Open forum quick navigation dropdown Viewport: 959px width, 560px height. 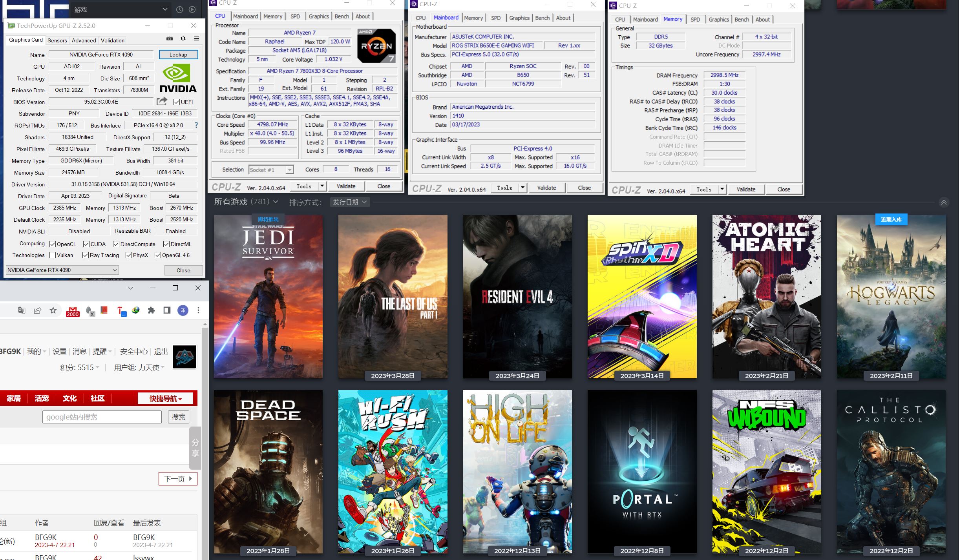[x=166, y=398]
